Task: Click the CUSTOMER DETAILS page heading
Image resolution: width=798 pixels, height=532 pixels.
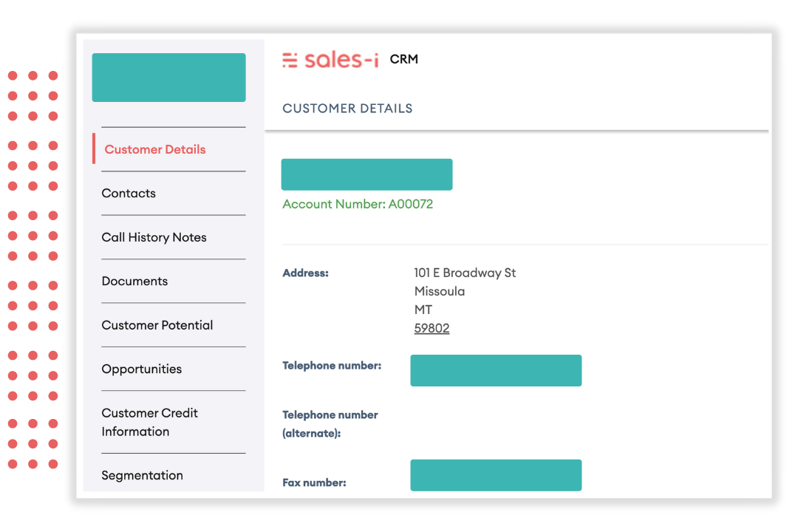Action: pos(347,109)
